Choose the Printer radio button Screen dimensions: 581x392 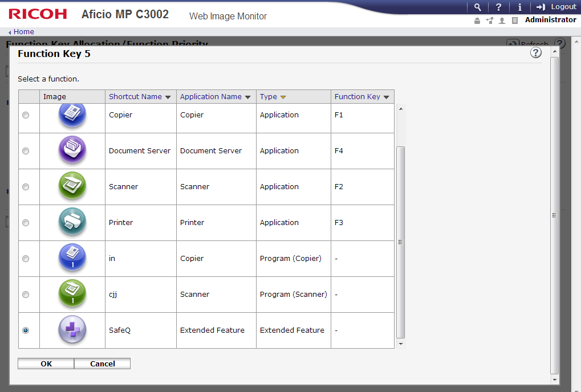click(x=26, y=223)
